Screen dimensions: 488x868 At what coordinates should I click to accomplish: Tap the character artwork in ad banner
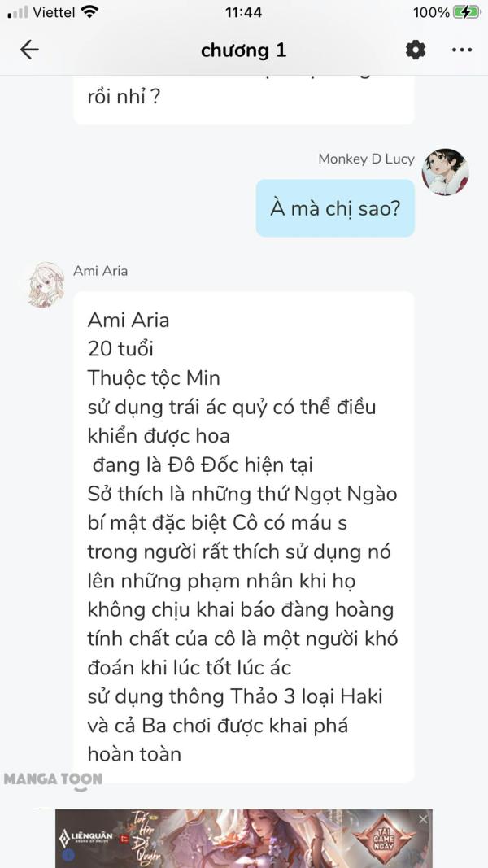(268, 838)
